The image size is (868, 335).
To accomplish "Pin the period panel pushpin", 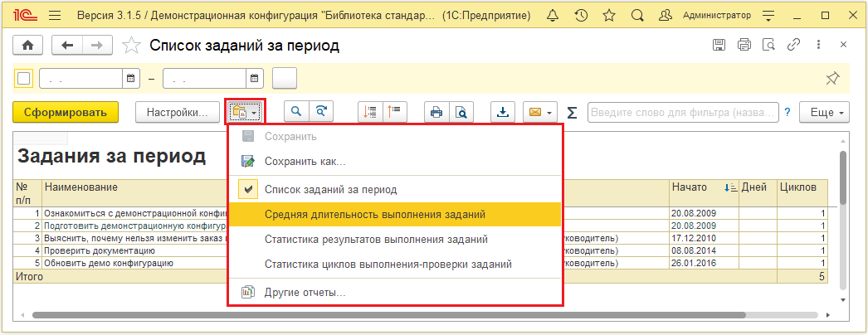I will tap(831, 79).
